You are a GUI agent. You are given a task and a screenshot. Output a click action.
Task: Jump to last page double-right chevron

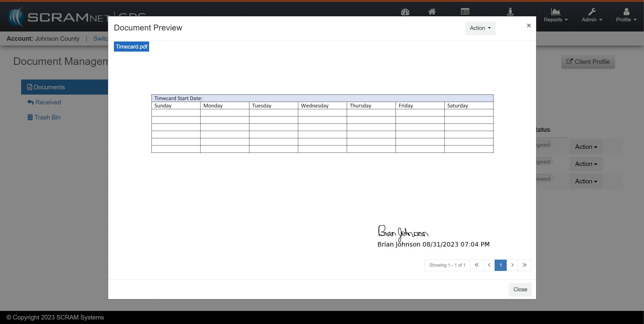[x=524, y=265]
